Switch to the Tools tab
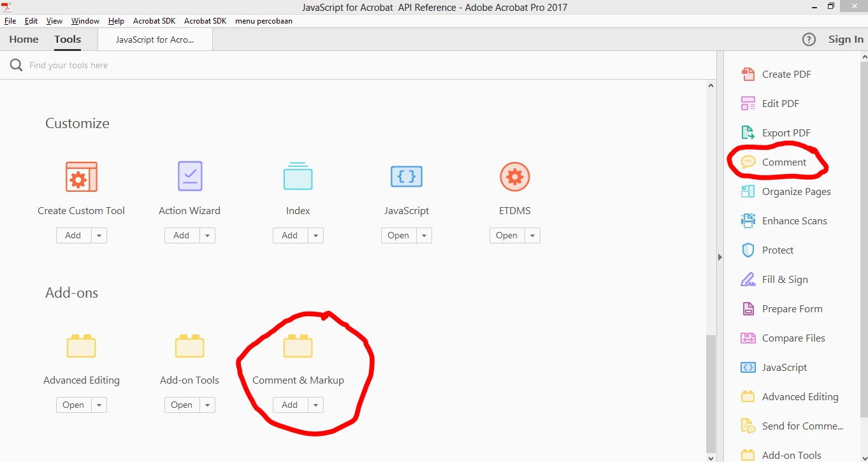Screen dimensions: 868x462 pyautogui.click(x=68, y=40)
